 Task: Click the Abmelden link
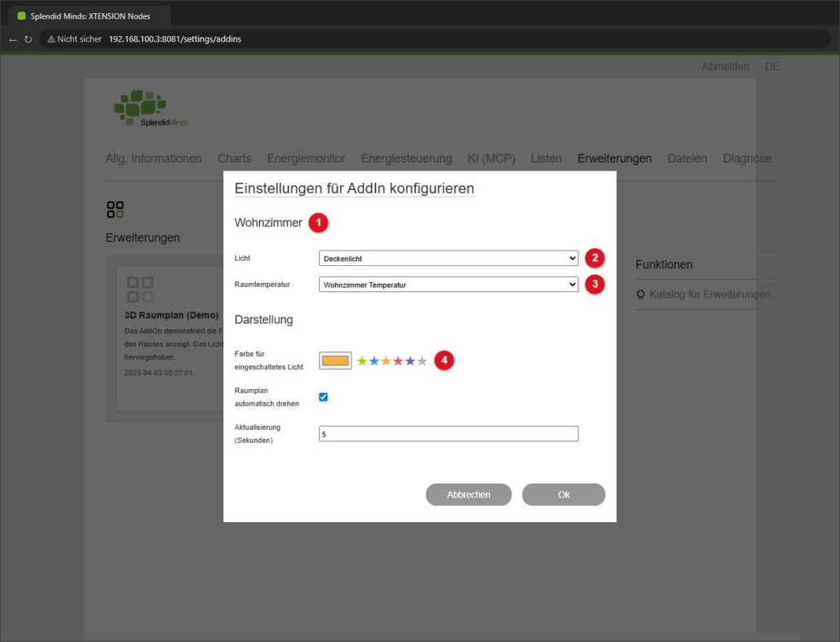(725, 66)
